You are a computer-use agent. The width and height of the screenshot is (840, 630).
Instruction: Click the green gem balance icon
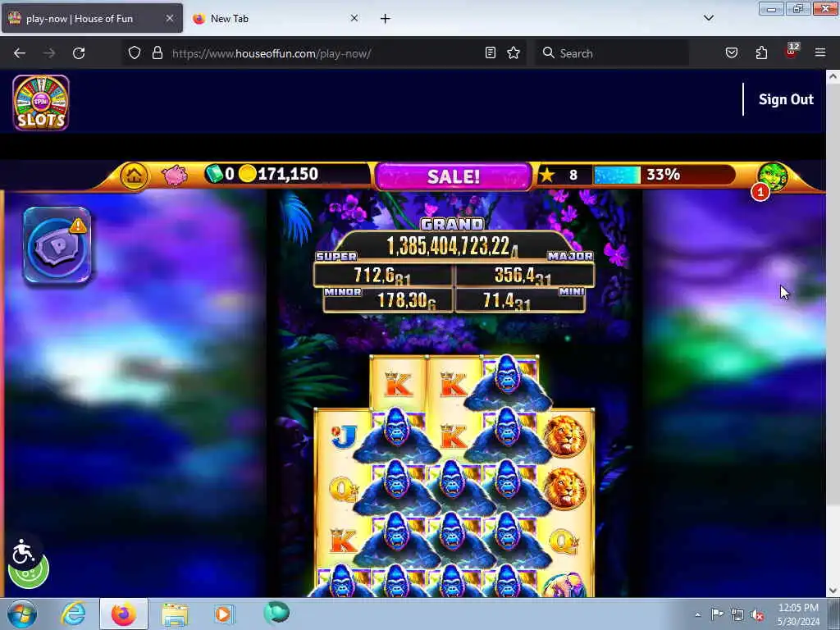click(214, 174)
